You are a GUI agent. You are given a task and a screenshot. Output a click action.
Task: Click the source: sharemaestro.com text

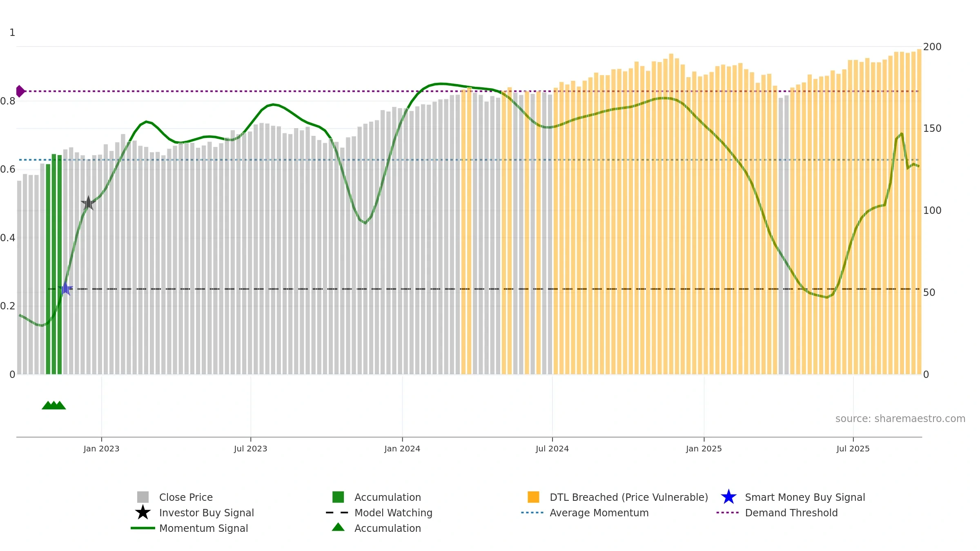coord(900,419)
